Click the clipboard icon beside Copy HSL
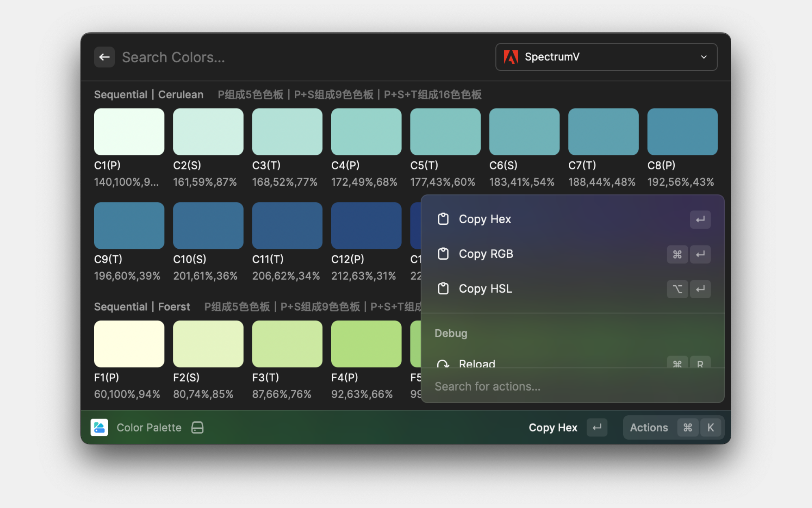 [x=443, y=289]
